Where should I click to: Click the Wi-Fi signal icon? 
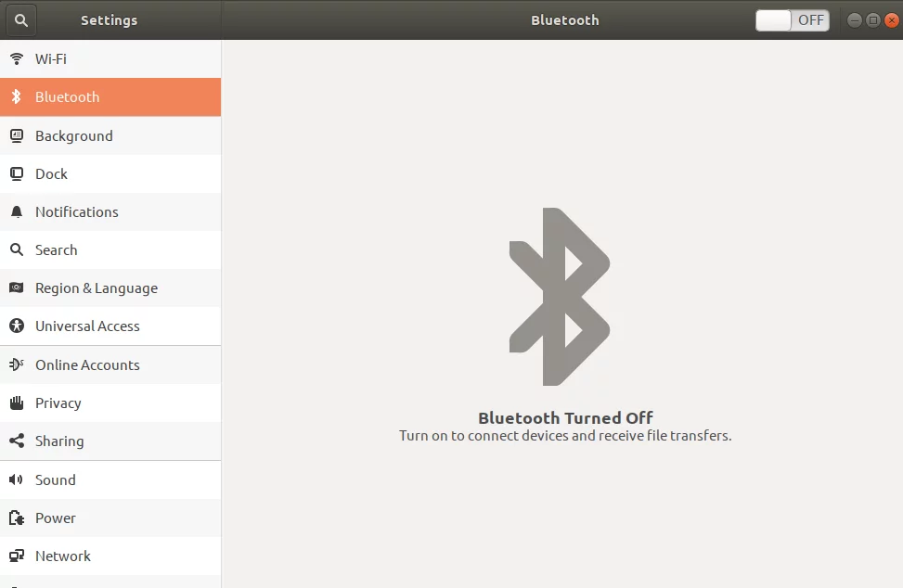(17, 58)
